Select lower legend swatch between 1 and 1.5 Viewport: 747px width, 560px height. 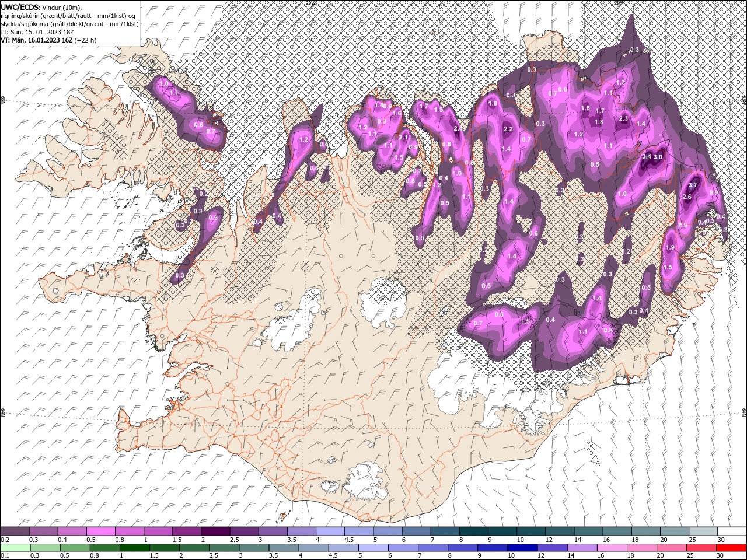point(134,548)
